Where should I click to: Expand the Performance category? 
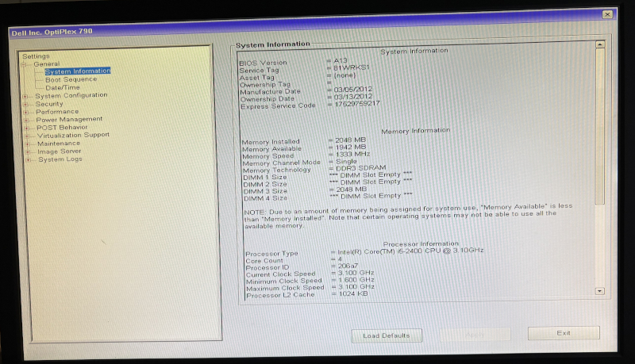tap(26, 112)
